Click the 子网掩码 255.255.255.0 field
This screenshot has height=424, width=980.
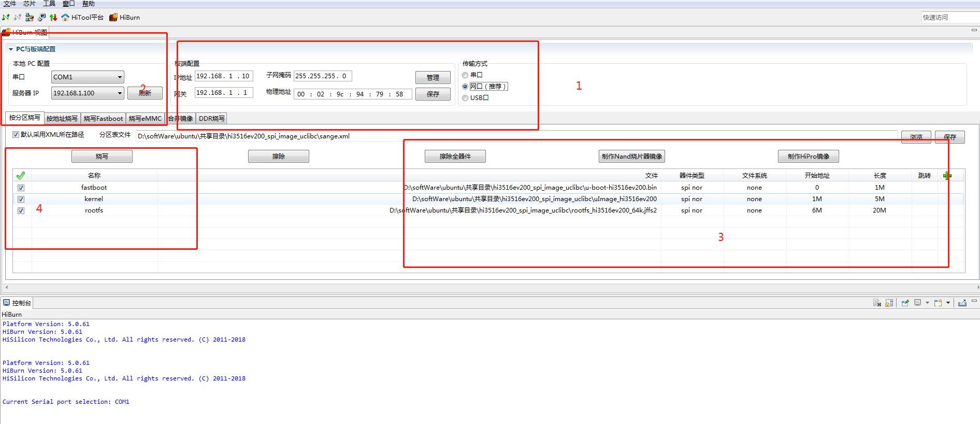click(x=323, y=76)
